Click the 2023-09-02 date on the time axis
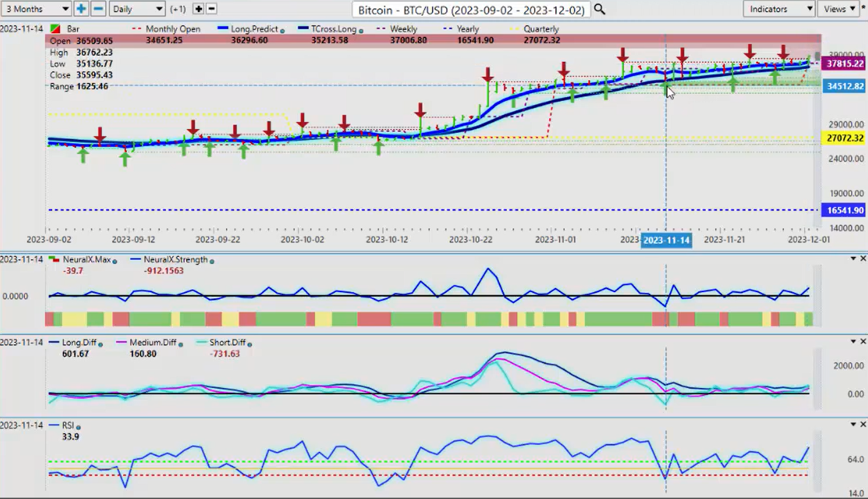Viewport: 868px width, 499px height. (49, 239)
